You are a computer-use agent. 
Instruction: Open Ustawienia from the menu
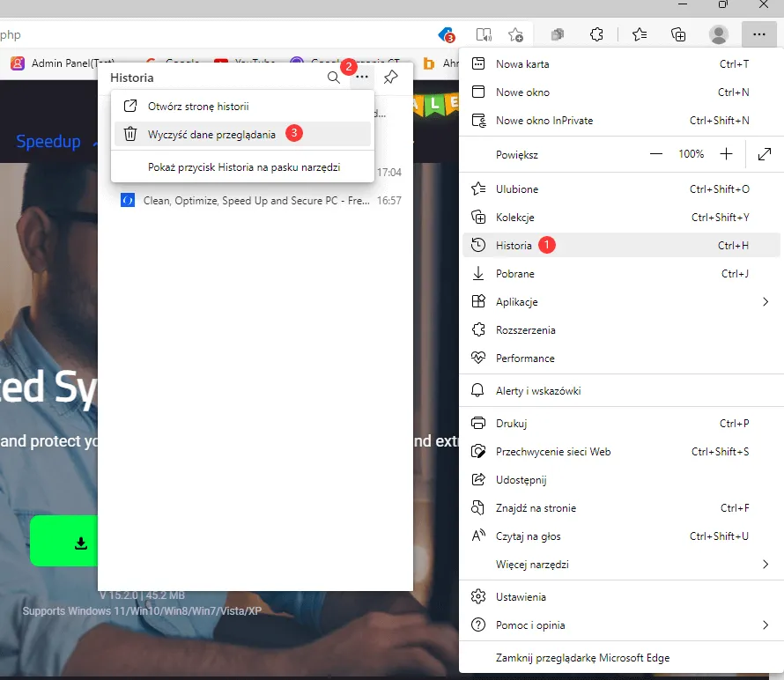(521, 597)
